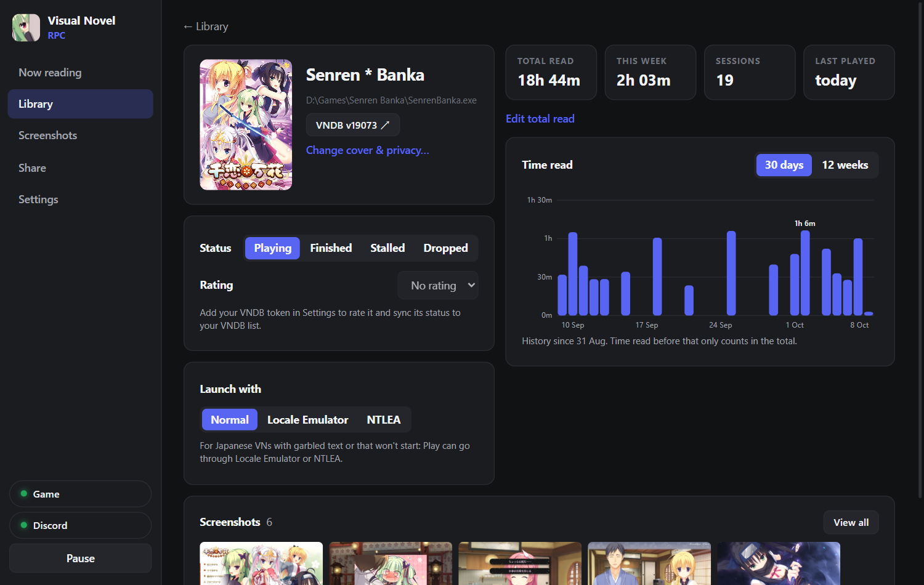This screenshot has height=585, width=924.
Task: Open Share page in sidebar
Action: point(80,167)
